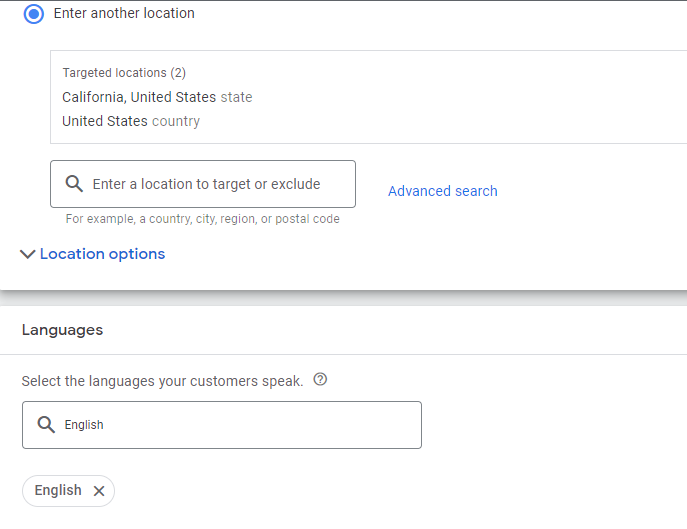Image resolution: width=687 pixels, height=529 pixels.
Task: Click the "Targeted locations (2)" header
Action: tap(124, 73)
